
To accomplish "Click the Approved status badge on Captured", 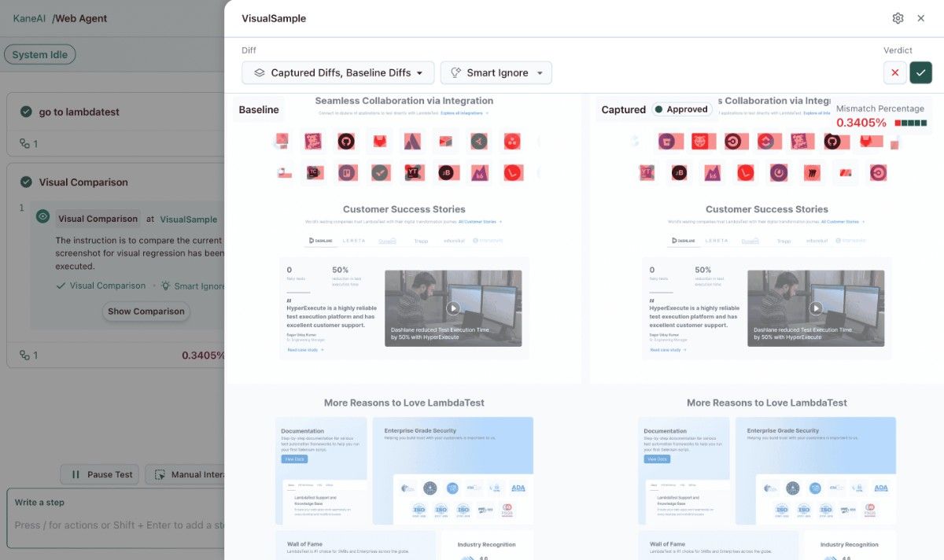I will tap(680, 109).
